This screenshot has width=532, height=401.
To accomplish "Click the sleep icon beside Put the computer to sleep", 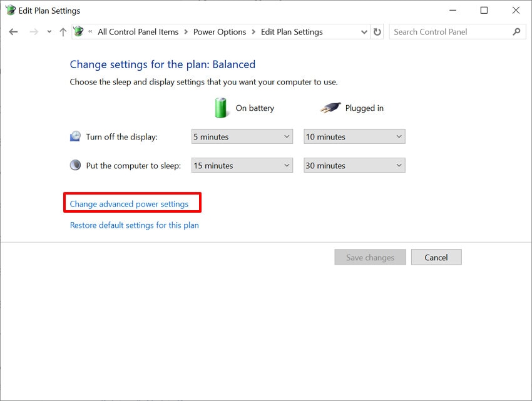I will pos(75,165).
